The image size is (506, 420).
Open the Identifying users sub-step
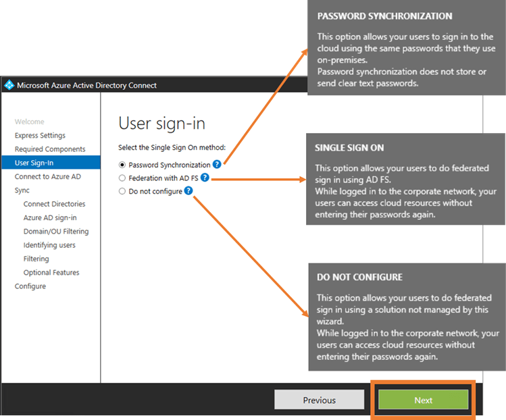(x=49, y=245)
